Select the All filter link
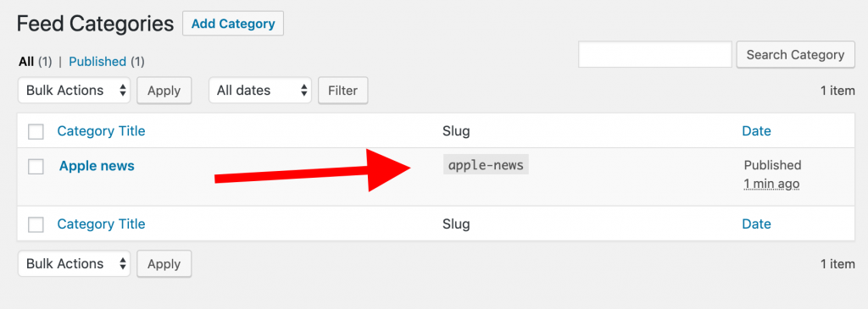Viewport: 868px width, 309px height. 26,61
